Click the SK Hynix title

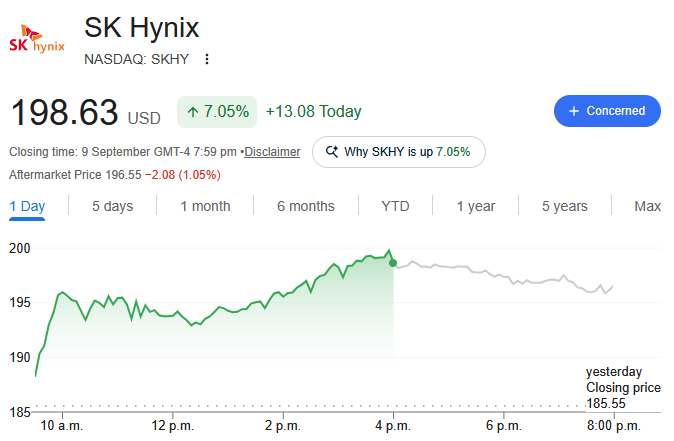click(142, 28)
